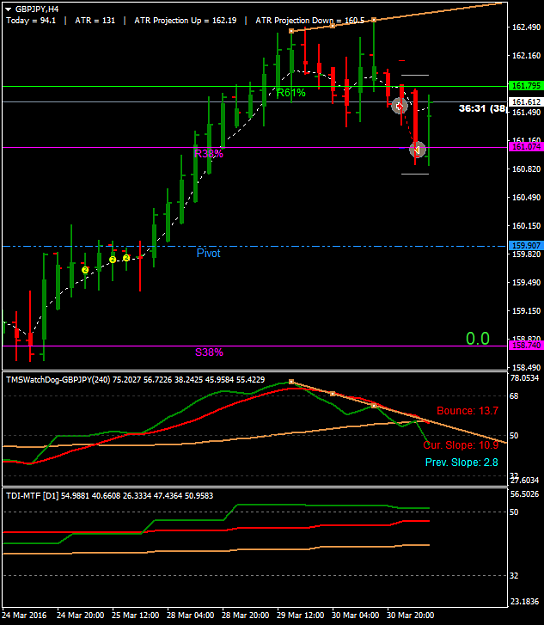
Task: Click the '24 Mar 20:00' time axis label
Action: coord(80,615)
